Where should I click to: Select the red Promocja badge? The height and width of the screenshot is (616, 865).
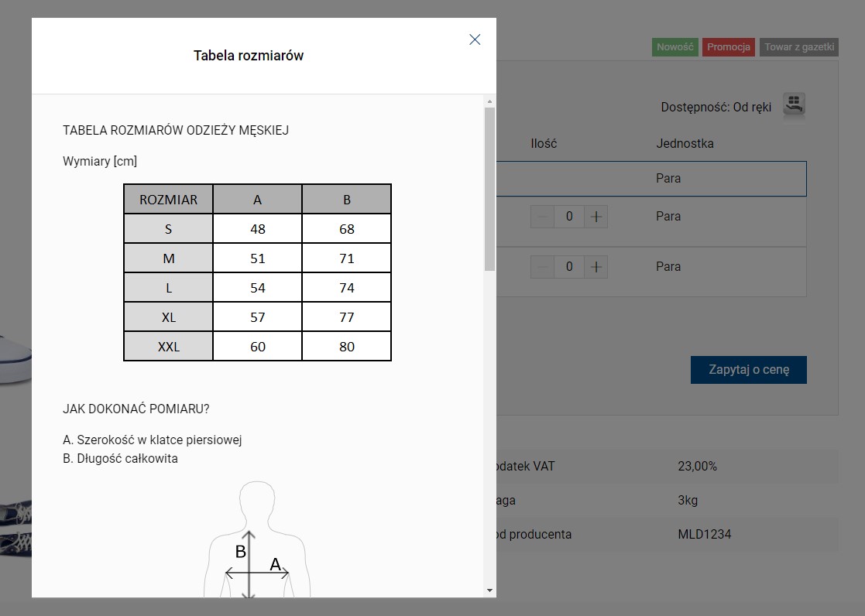pos(728,47)
